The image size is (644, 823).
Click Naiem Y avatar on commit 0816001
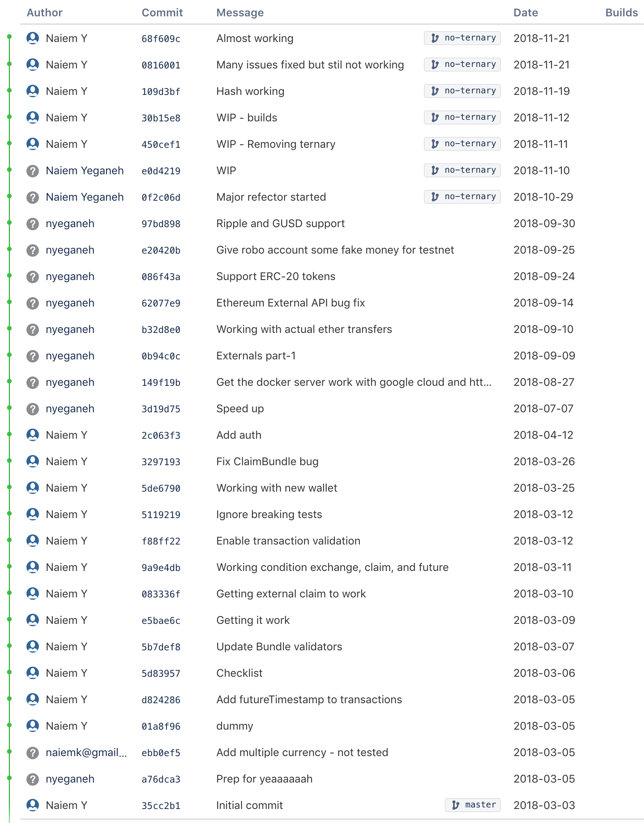pyautogui.click(x=33, y=65)
